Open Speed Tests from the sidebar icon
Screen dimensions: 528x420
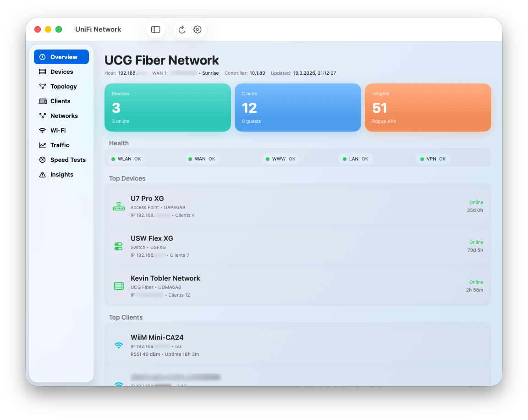pos(42,160)
